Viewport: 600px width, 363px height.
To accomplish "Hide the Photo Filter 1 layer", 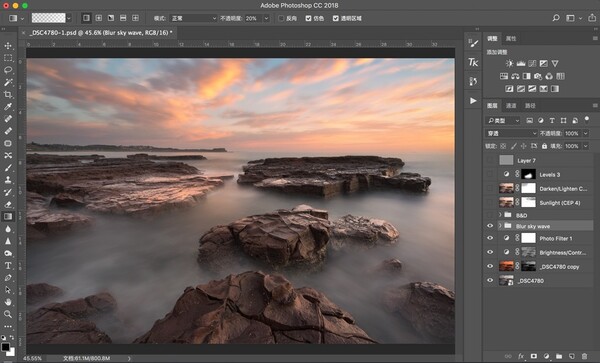I will tap(490, 238).
